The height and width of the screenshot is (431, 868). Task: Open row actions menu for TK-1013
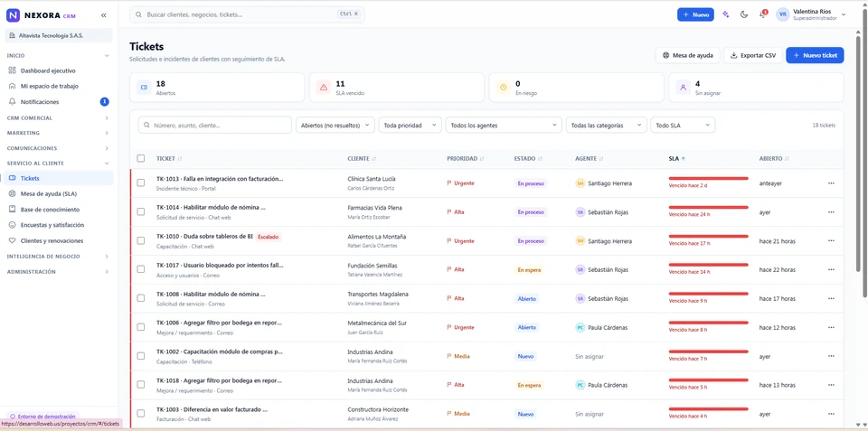831,183
